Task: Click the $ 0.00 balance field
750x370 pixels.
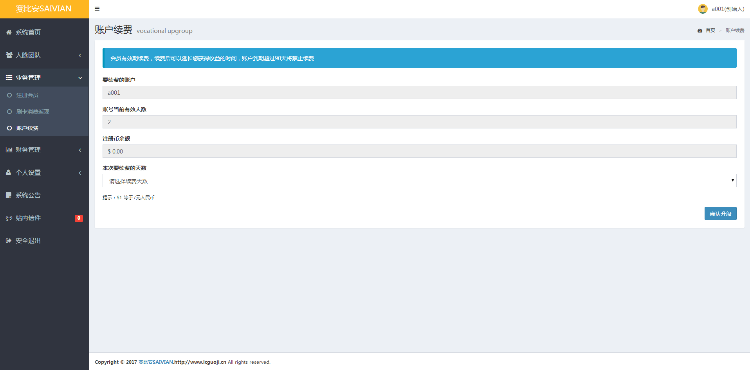Action: pyautogui.click(x=419, y=151)
